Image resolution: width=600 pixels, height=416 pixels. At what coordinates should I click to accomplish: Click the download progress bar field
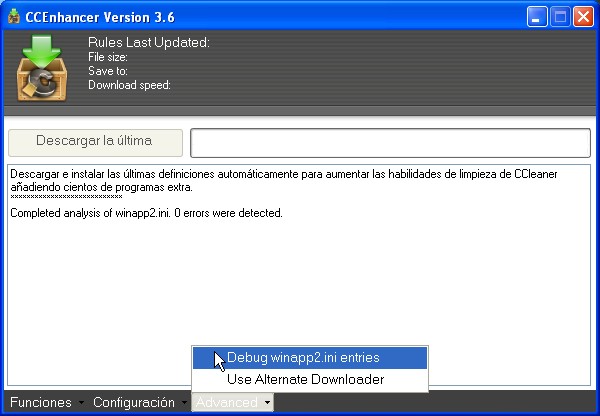click(x=390, y=143)
